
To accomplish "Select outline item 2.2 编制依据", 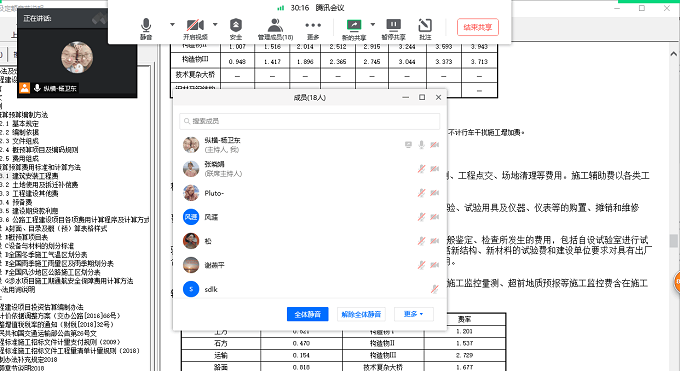I will (x=20, y=132).
